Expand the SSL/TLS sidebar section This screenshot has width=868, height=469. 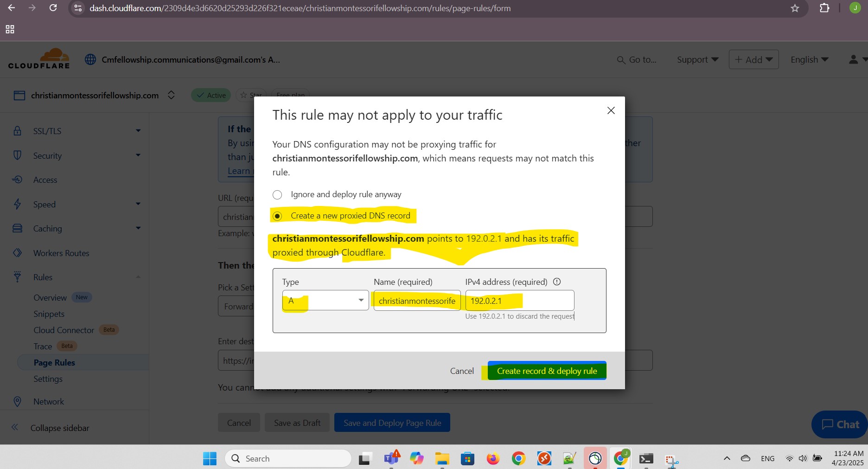click(138, 131)
